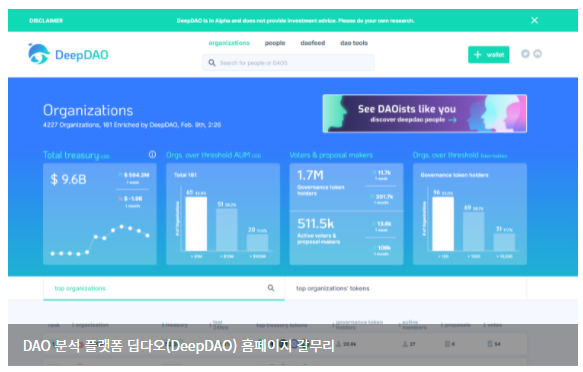Viewport: 583px width, 372px height.
Task: Open the people nav tab
Action: pyautogui.click(x=275, y=43)
